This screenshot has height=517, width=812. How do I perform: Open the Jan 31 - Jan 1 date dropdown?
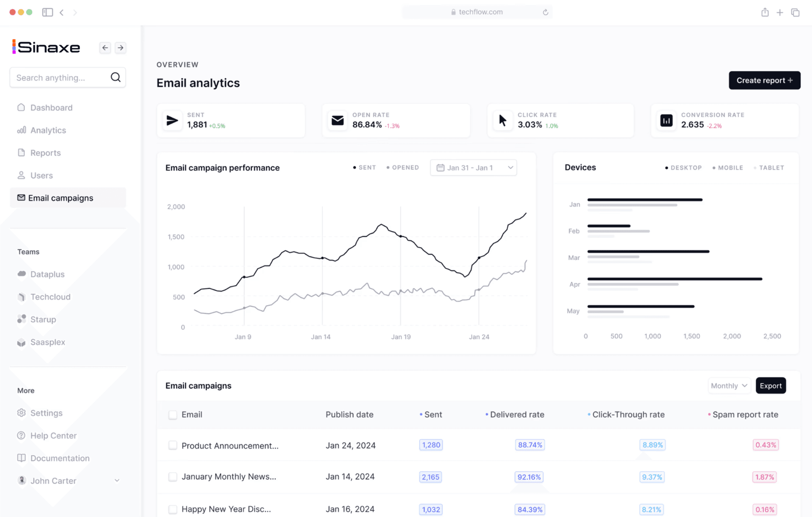[x=473, y=168]
